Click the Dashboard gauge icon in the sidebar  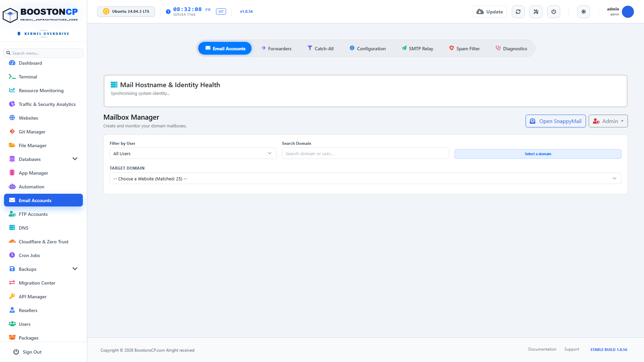[x=12, y=63]
